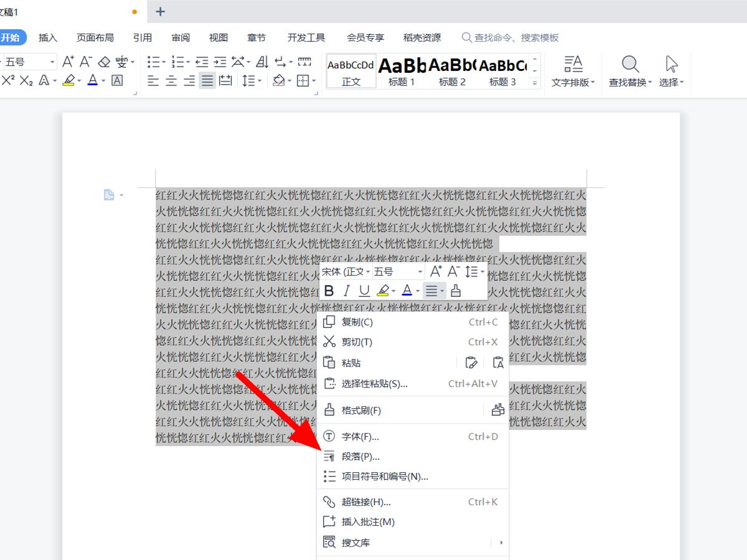
Task: Apply the 标题 2 heading style
Action: [x=452, y=71]
